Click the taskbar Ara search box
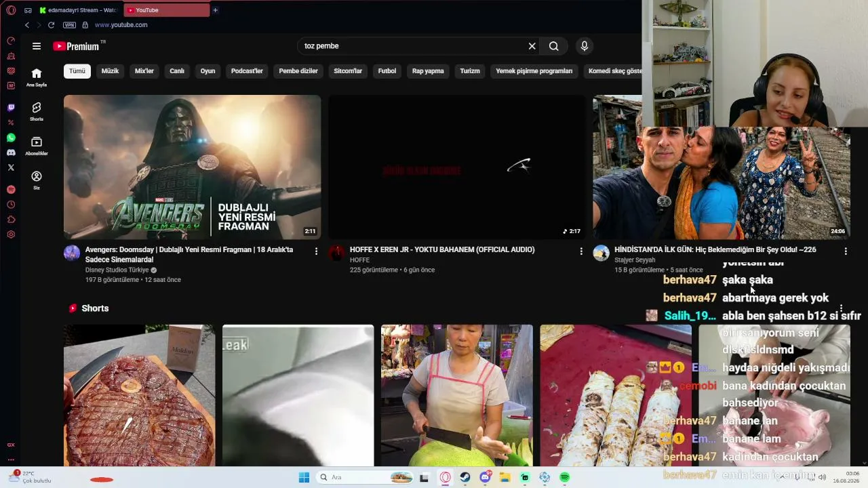 (x=365, y=477)
